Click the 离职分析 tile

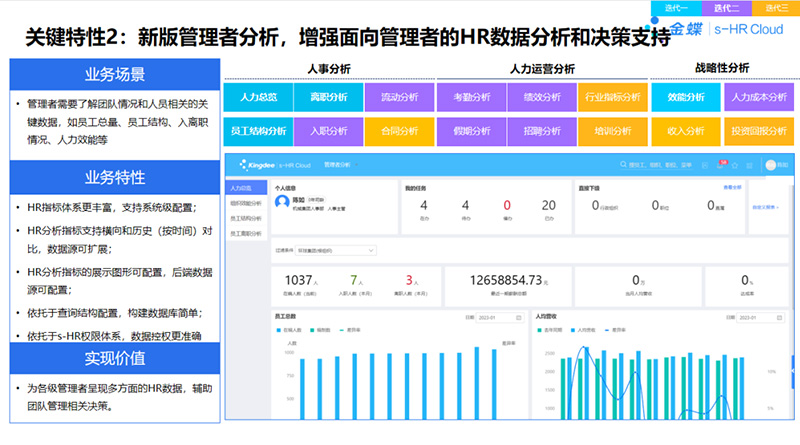tap(329, 97)
